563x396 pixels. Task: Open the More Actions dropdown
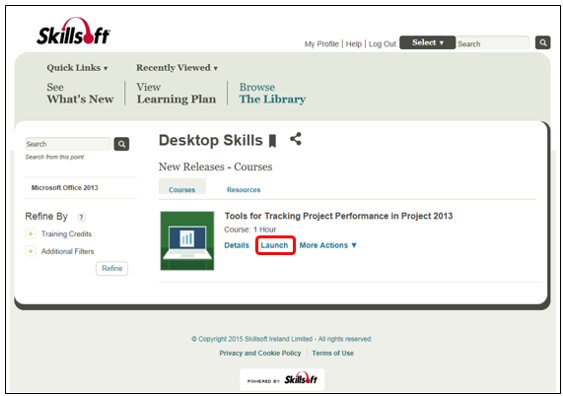(x=328, y=245)
